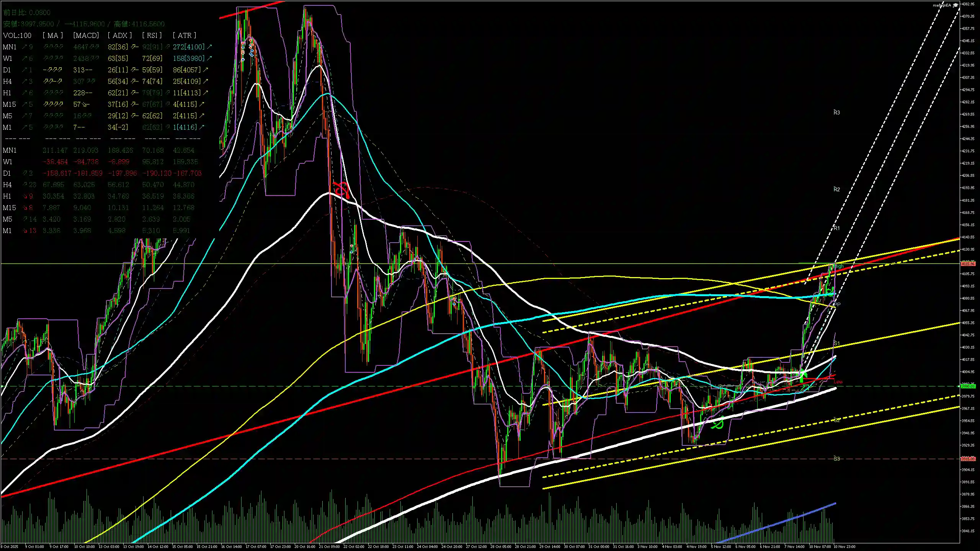Click the roadsignEA graduation cap icon
The image size is (980, 551).
point(955,5)
